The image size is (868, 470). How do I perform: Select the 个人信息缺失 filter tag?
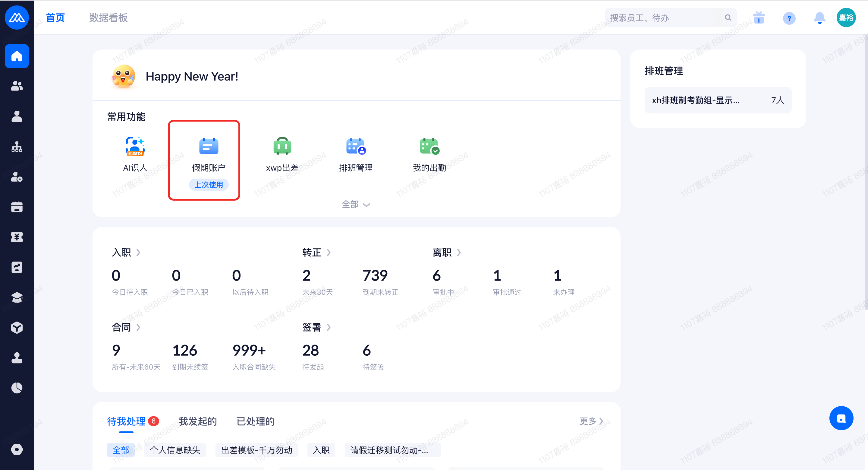coord(175,450)
